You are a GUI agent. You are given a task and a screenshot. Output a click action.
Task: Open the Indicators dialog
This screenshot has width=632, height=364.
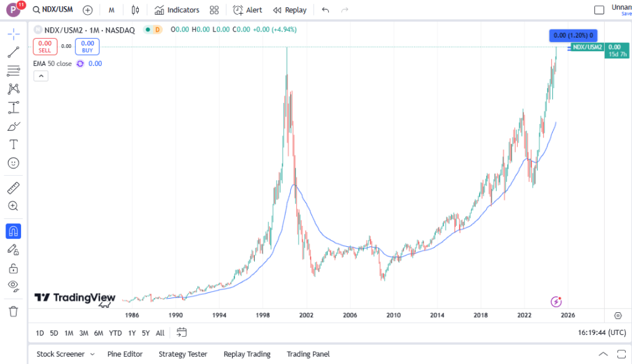pos(177,10)
